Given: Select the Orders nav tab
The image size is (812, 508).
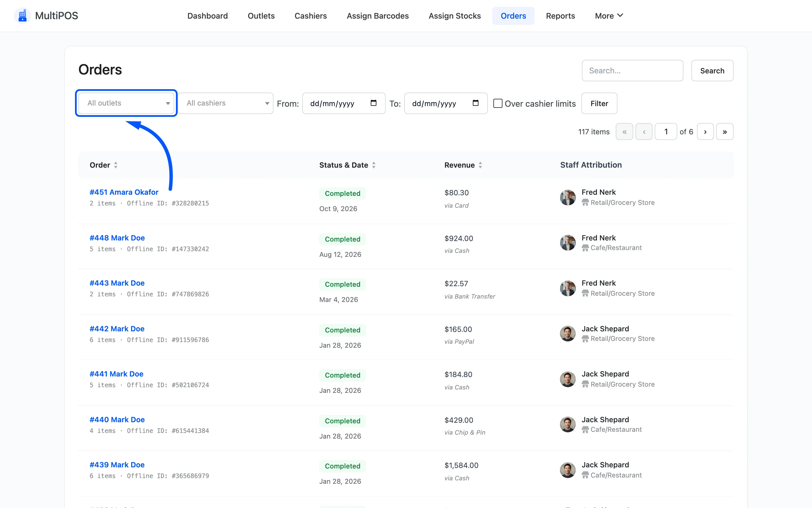Looking at the screenshot, I should click(513, 16).
